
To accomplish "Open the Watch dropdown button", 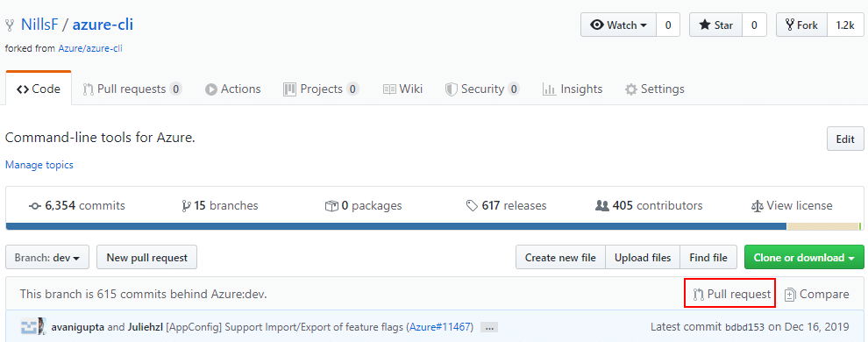I will (618, 25).
